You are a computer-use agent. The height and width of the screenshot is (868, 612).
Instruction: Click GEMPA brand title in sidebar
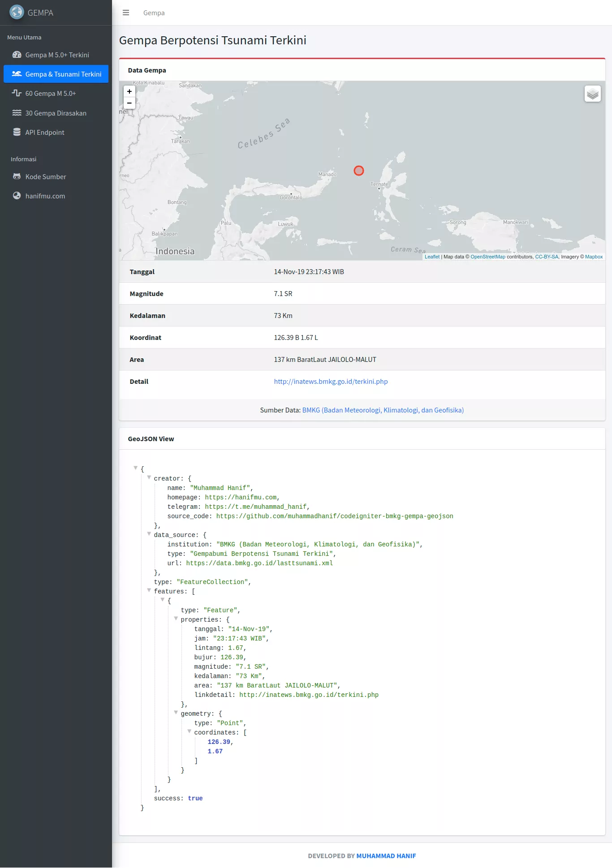pyautogui.click(x=40, y=13)
